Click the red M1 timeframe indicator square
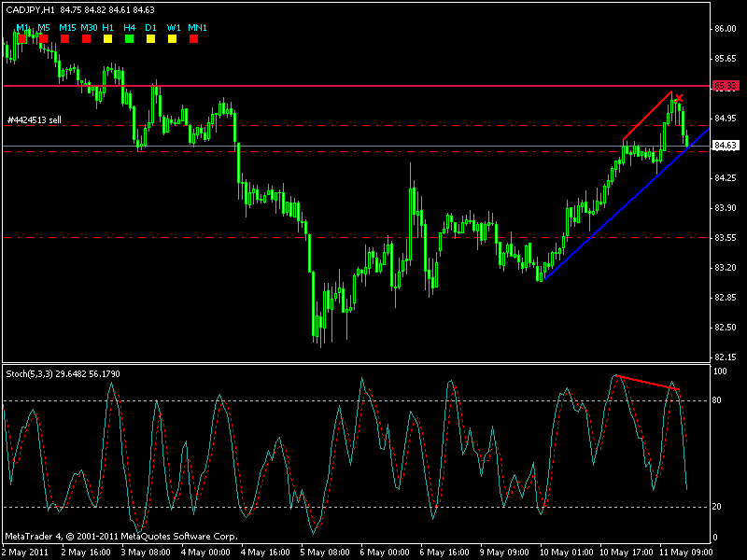This screenshot has height=560, width=747. [21, 38]
